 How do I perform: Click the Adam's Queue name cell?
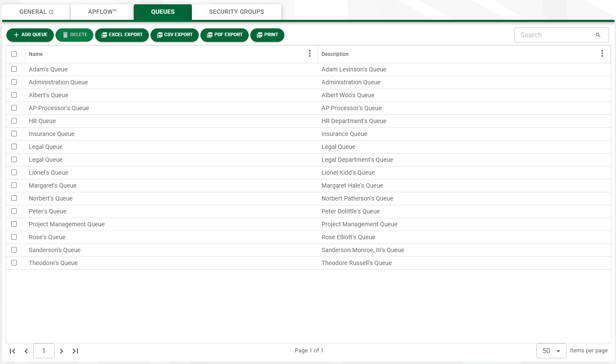point(48,69)
